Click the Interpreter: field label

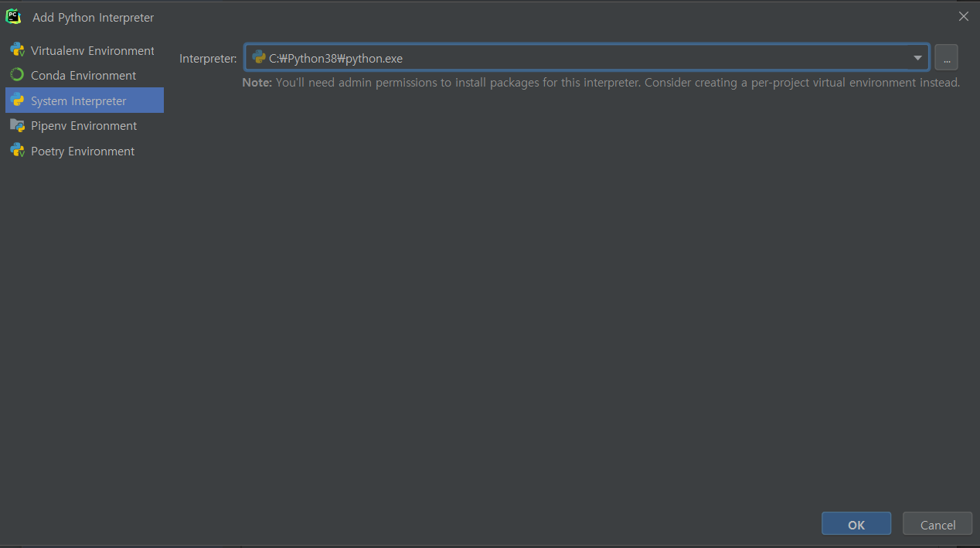click(208, 58)
